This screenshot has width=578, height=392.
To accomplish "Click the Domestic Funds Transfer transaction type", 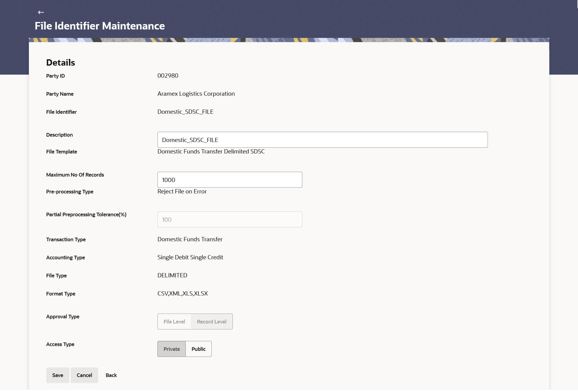I will (190, 239).
